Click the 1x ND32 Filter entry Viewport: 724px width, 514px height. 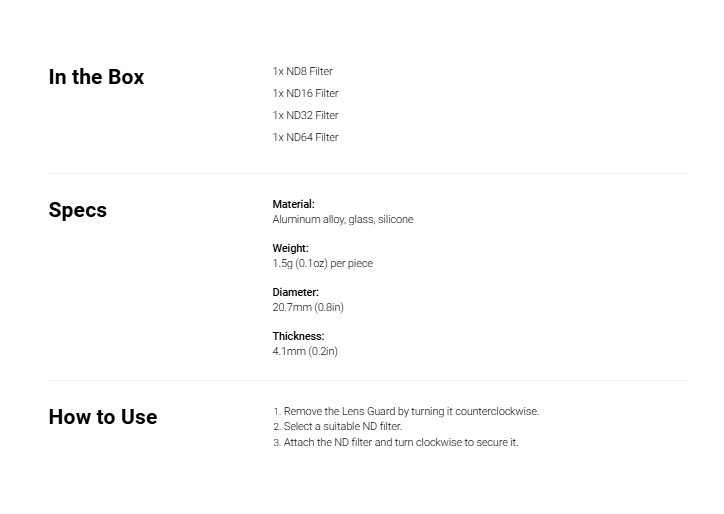(305, 115)
